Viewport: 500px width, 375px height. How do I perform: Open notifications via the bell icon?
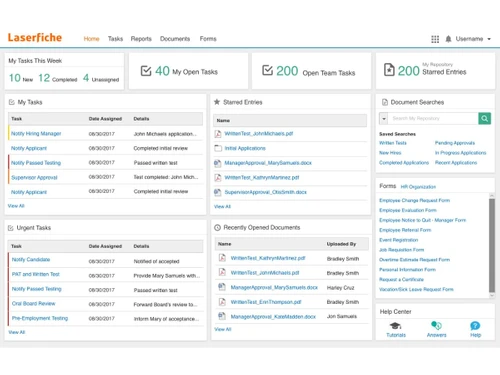tap(448, 39)
